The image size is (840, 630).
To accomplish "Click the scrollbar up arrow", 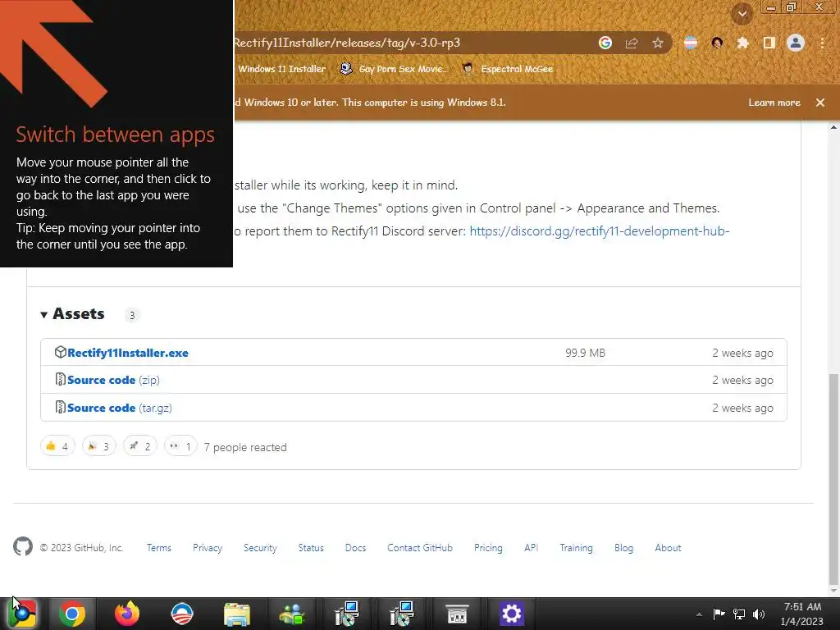I will 833,127.
